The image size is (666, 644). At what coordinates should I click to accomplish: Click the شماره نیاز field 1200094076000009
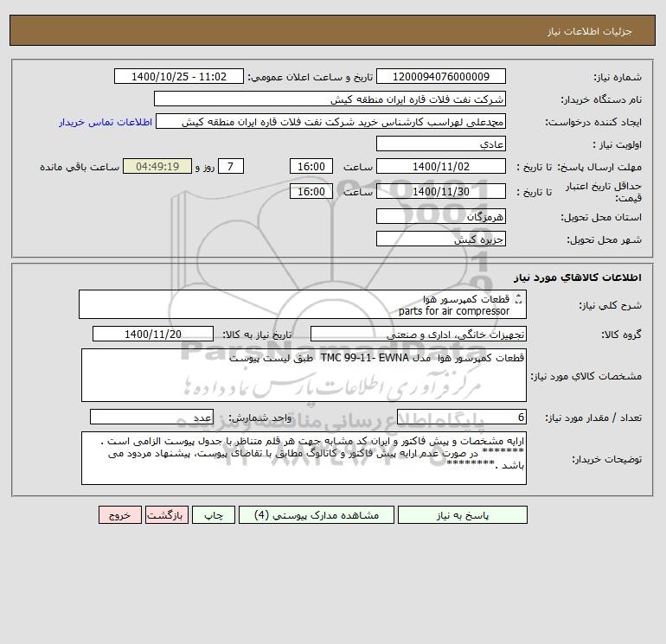441,76
